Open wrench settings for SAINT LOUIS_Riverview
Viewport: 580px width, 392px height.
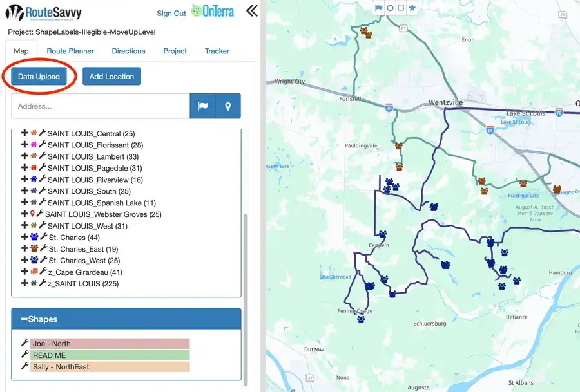tap(42, 179)
